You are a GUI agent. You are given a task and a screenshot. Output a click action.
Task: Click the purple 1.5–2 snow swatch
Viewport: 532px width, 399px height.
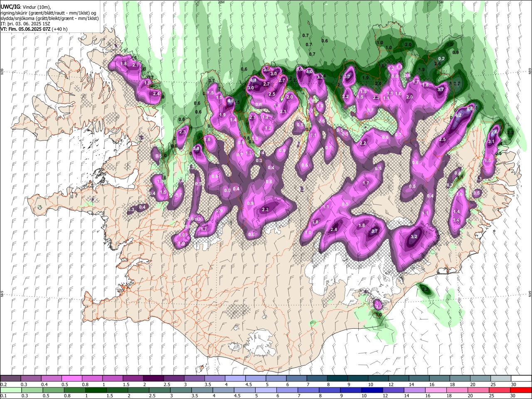pyautogui.click(x=133, y=378)
